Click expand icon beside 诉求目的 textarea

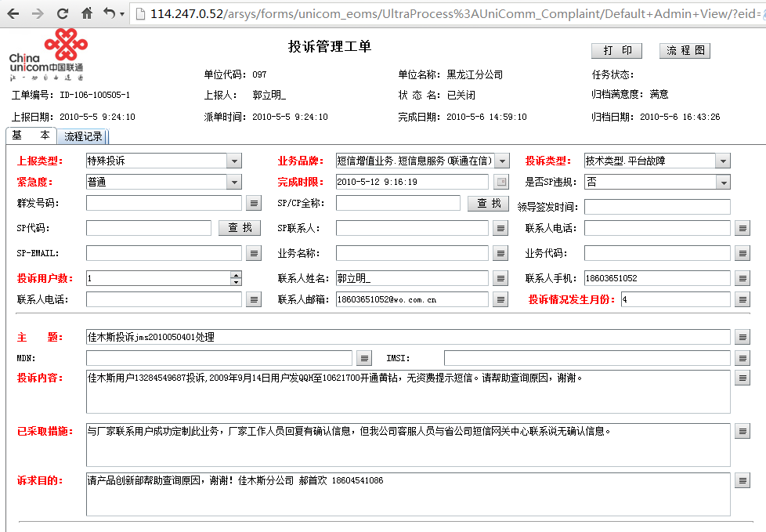pos(743,481)
